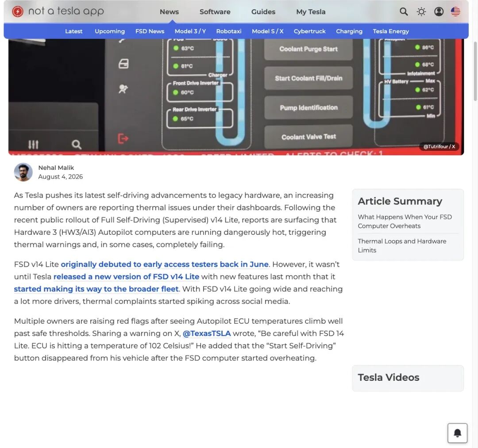
Task: Open the My Tesla menu
Action: coord(311,11)
